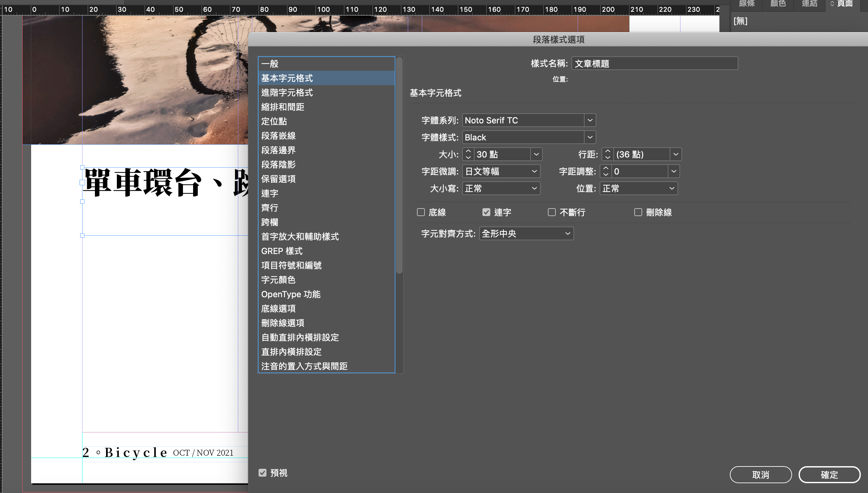Viewport: 868px width, 493px height.
Task: Open the font style Black dropdown
Action: pos(590,137)
